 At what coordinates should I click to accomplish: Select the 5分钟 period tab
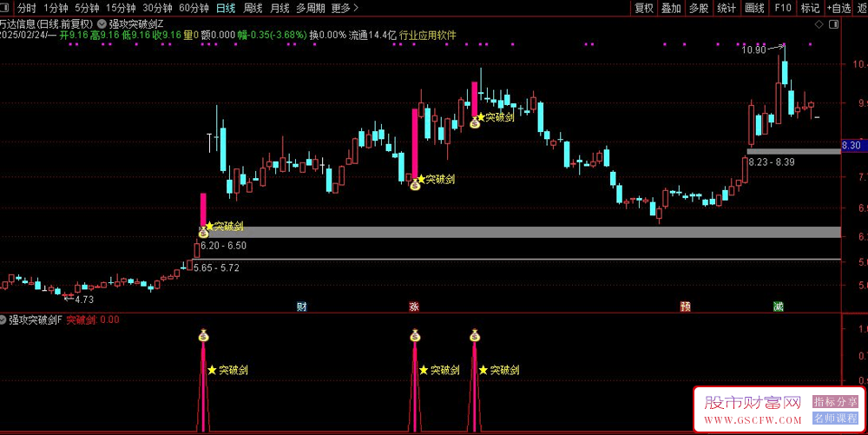[x=87, y=8]
